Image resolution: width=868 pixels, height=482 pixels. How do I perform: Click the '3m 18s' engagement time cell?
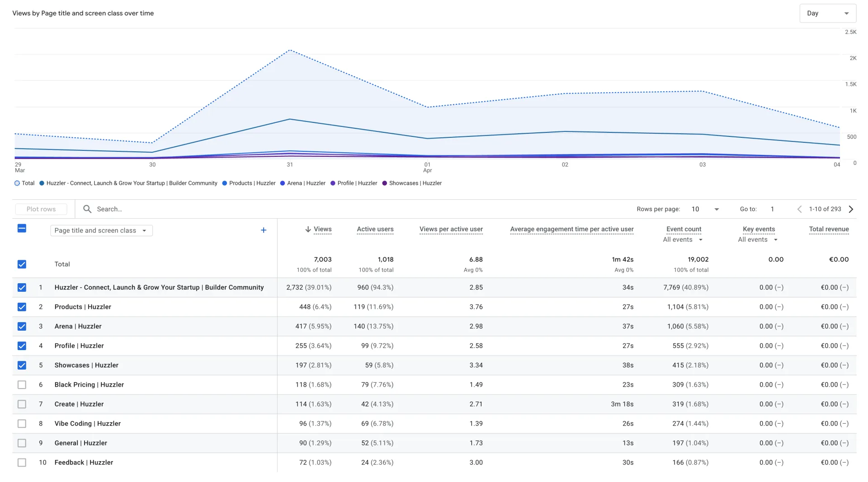point(622,404)
